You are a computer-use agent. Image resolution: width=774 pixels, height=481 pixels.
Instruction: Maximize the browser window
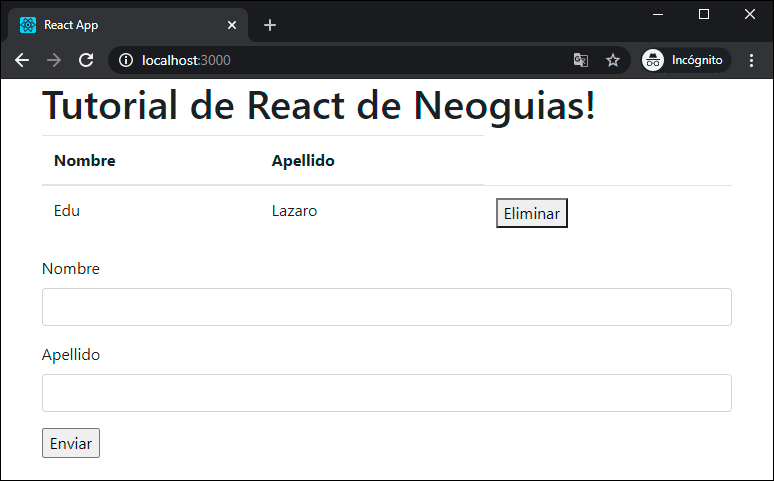[704, 14]
